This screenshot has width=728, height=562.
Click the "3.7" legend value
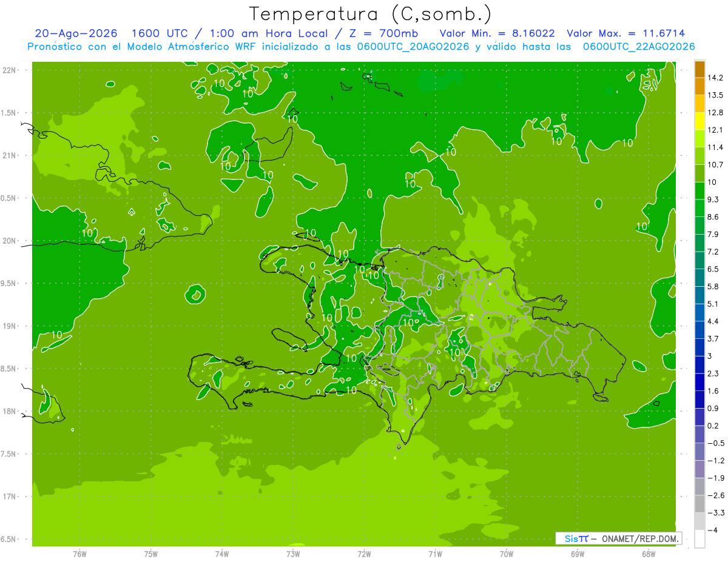coord(713,339)
